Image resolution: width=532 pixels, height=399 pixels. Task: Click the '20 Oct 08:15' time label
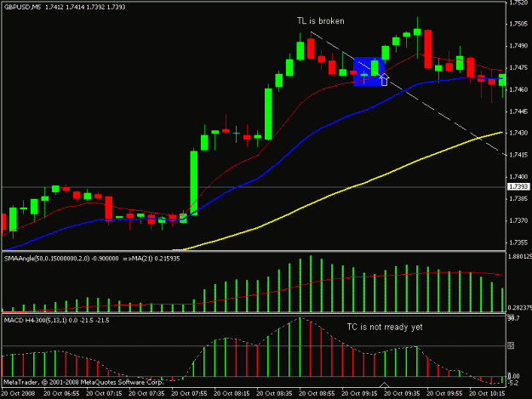click(232, 394)
